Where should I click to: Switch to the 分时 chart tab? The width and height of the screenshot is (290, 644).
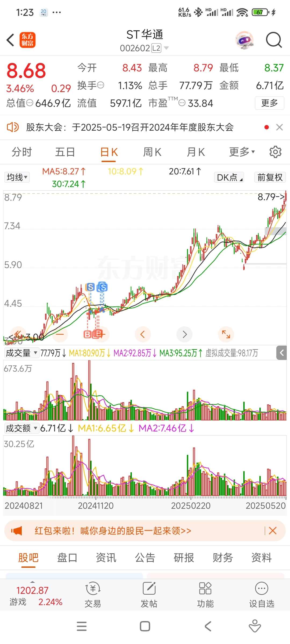coord(22,152)
